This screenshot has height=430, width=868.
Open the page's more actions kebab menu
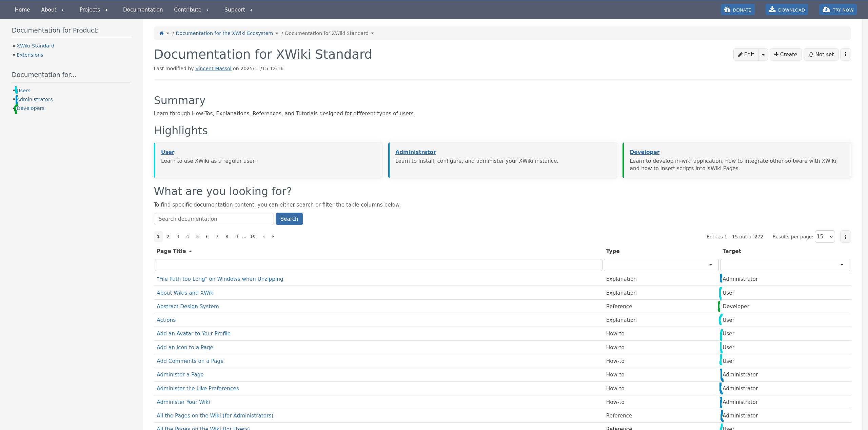tap(845, 54)
